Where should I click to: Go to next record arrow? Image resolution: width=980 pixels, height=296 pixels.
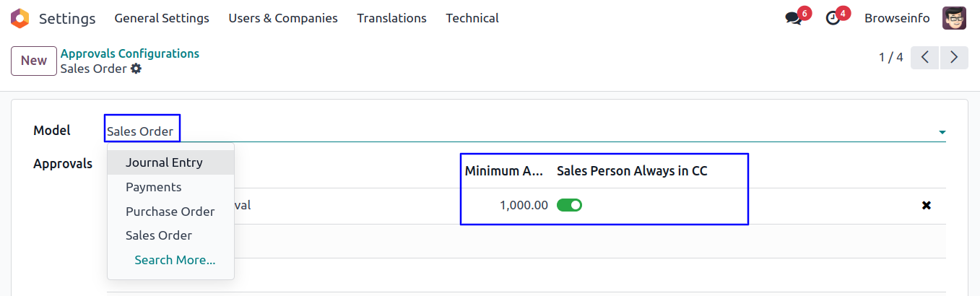pyautogui.click(x=954, y=57)
